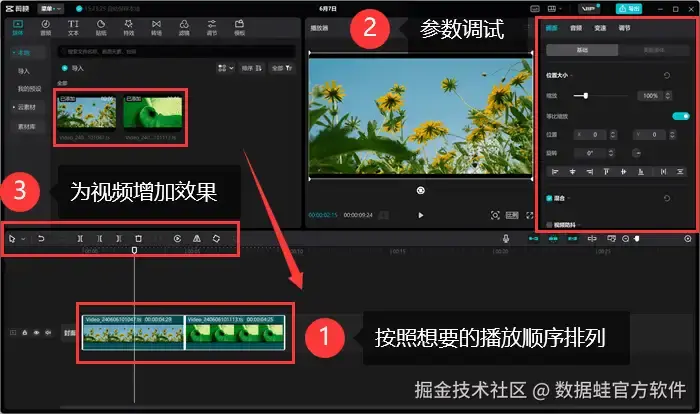
Task: Toggle the 等比缩放 uniform scale switch
Action: tap(681, 116)
